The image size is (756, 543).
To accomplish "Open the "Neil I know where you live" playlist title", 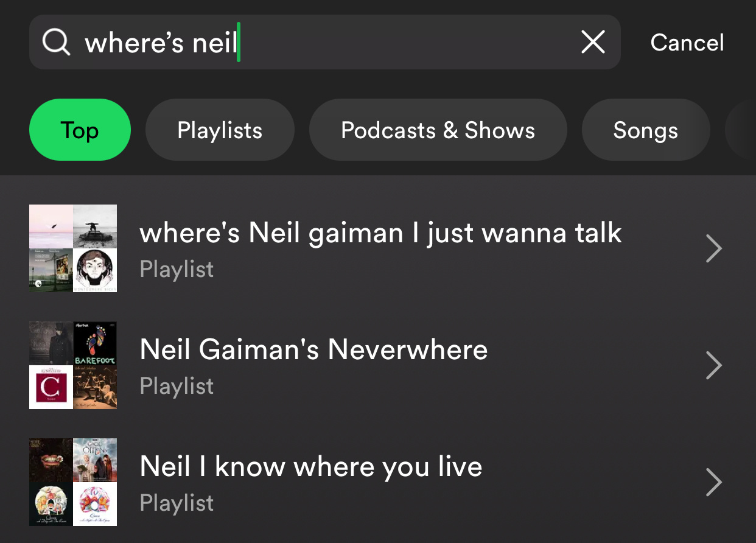I will [x=311, y=467].
